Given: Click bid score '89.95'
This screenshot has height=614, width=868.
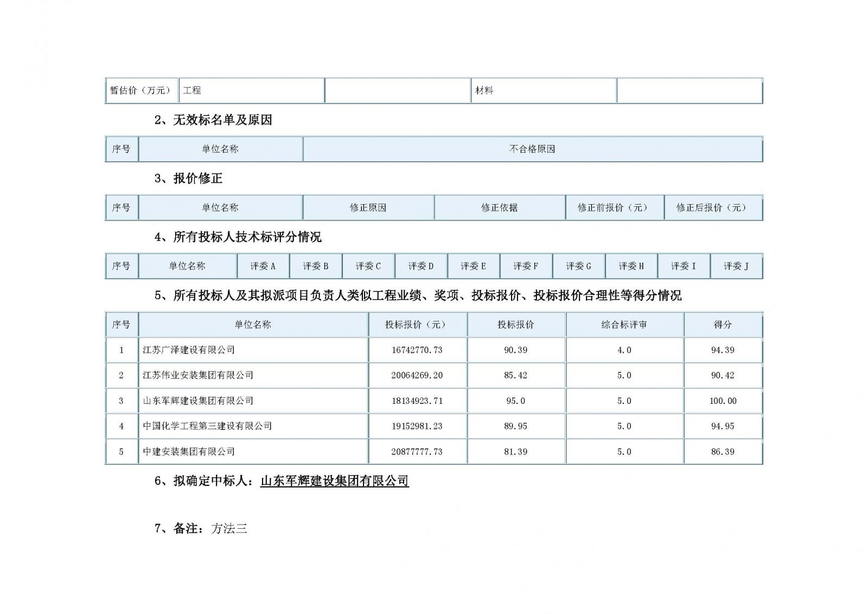Looking at the screenshot, I should pyautogui.click(x=516, y=426).
